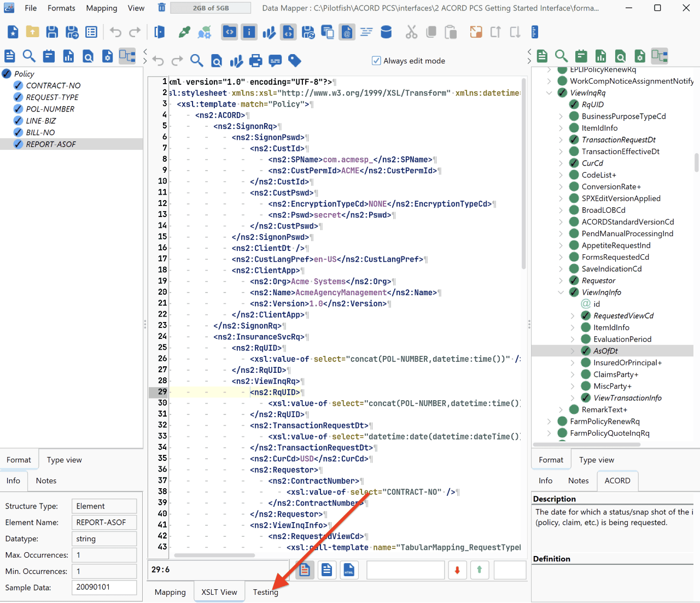Open the Mapping menu
The image size is (700, 603).
coord(102,8)
